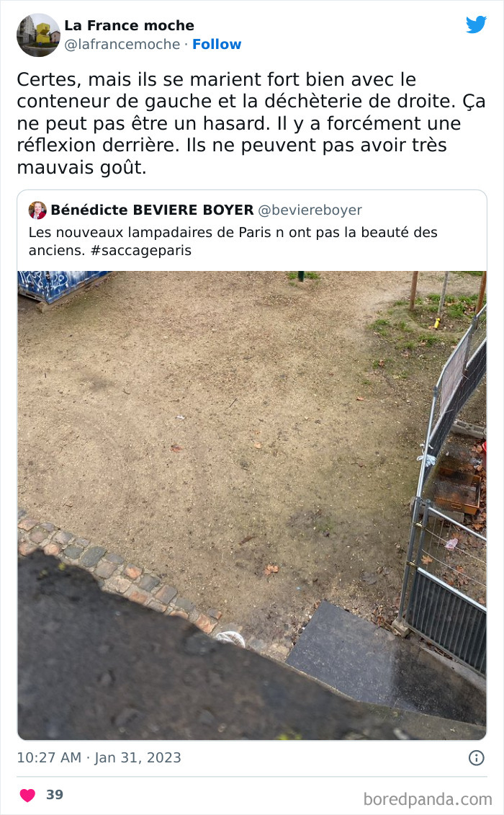Viewport: 504px width, 815px height.
Task: Like the tweet with heart icon
Action: click(x=27, y=795)
